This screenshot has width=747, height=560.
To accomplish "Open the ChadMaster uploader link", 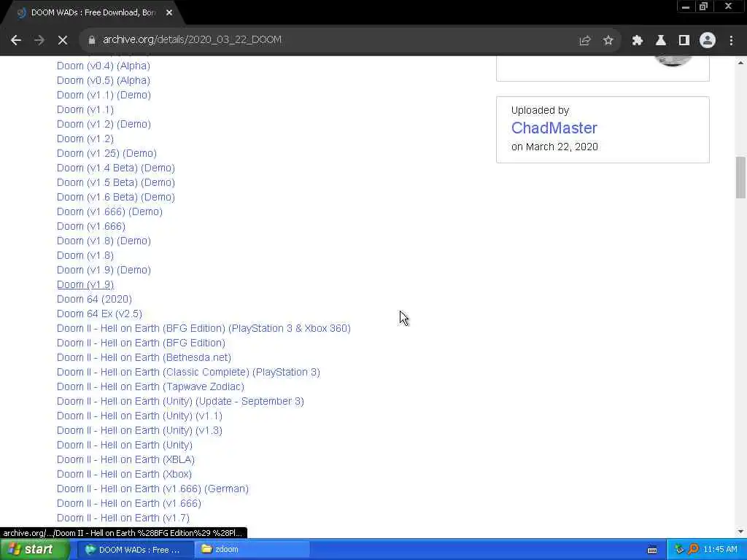I will point(554,128).
